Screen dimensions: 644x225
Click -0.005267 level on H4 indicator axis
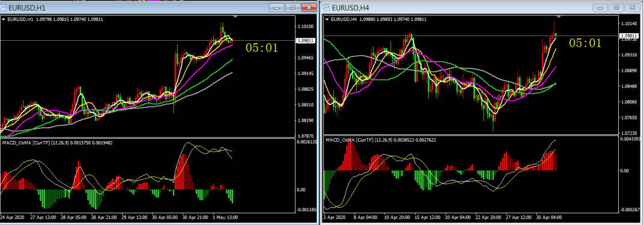(630, 209)
